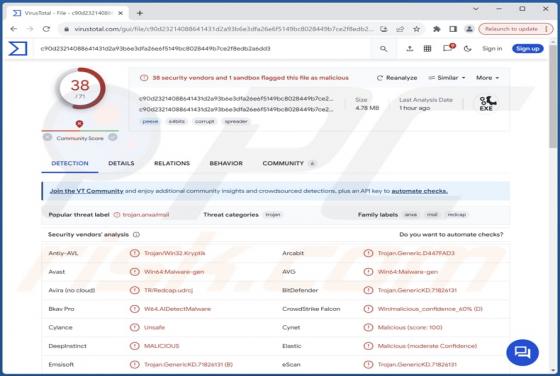Click the VirusTotal logo icon
Viewport: 560px width, 376px height.
18,49
